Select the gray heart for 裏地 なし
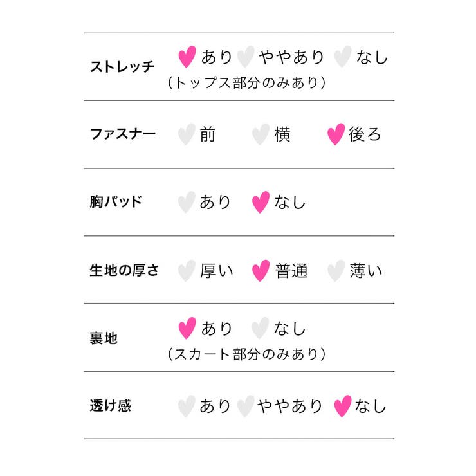 [260, 328]
